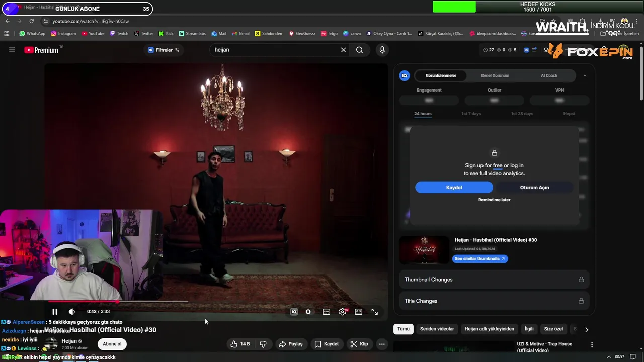Screen dimensions: 644x362
Task: Open Streamlabs bookmark
Action: pos(192,34)
